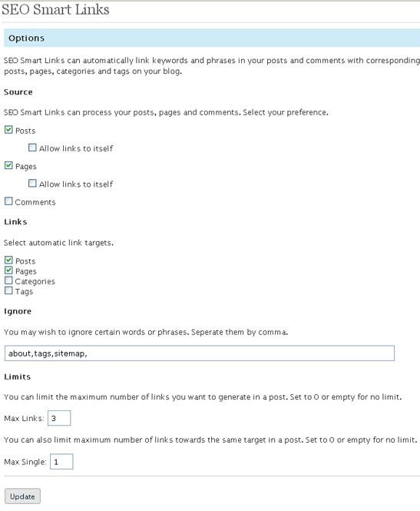Enable Allow links to itself checkbox under Posts
This screenshot has height=511, width=420.
point(32,148)
